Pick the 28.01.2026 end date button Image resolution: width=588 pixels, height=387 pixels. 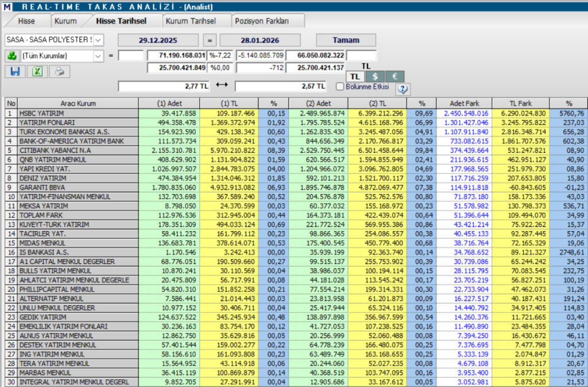[x=262, y=40]
